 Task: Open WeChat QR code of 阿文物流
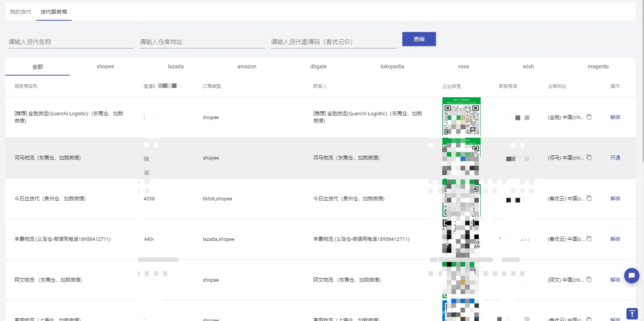pyautogui.click(x=461, y=279)
